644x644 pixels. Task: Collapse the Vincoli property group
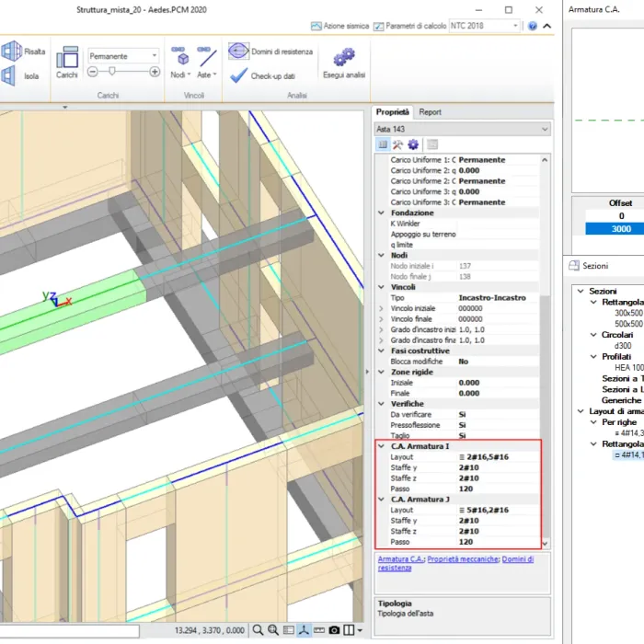381,287
